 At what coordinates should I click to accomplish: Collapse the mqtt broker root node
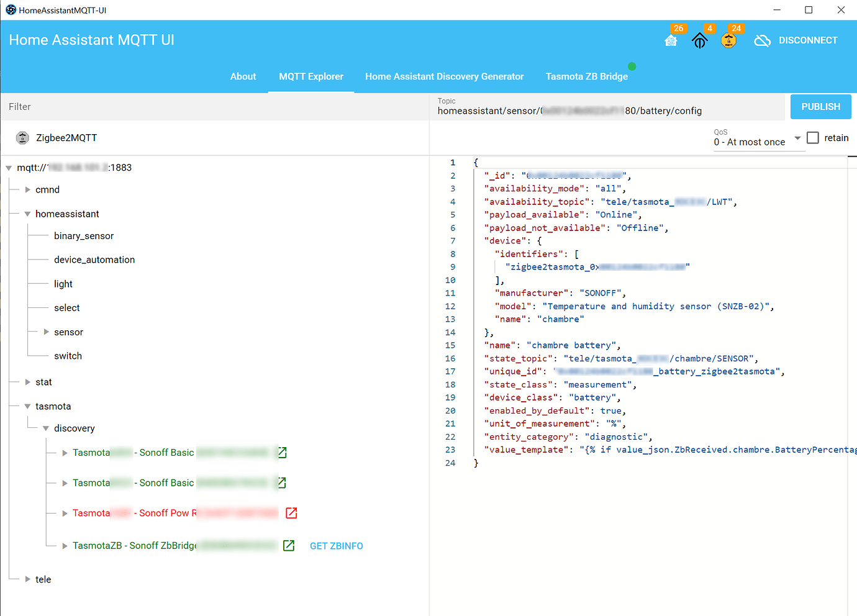click(9, 168)
